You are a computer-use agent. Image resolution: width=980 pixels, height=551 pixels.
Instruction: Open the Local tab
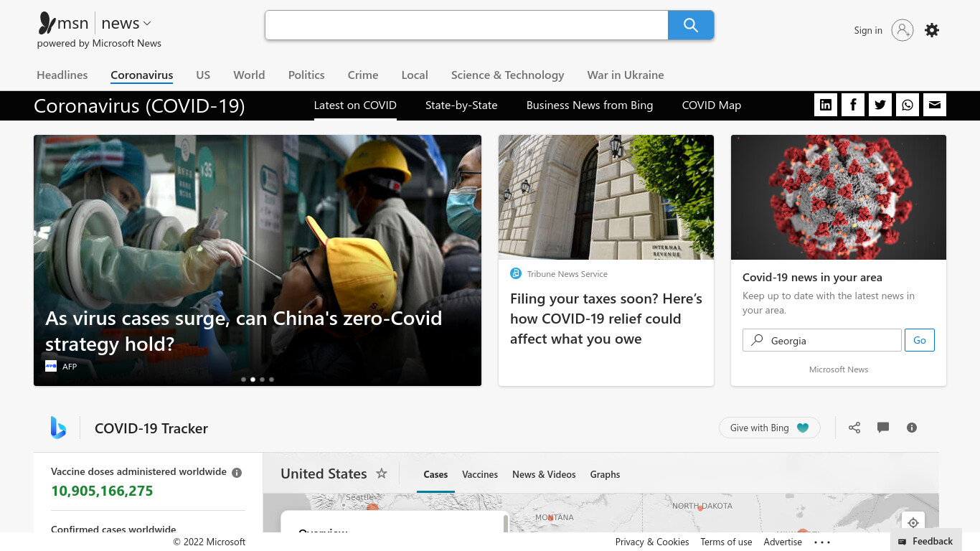(415, 75)
